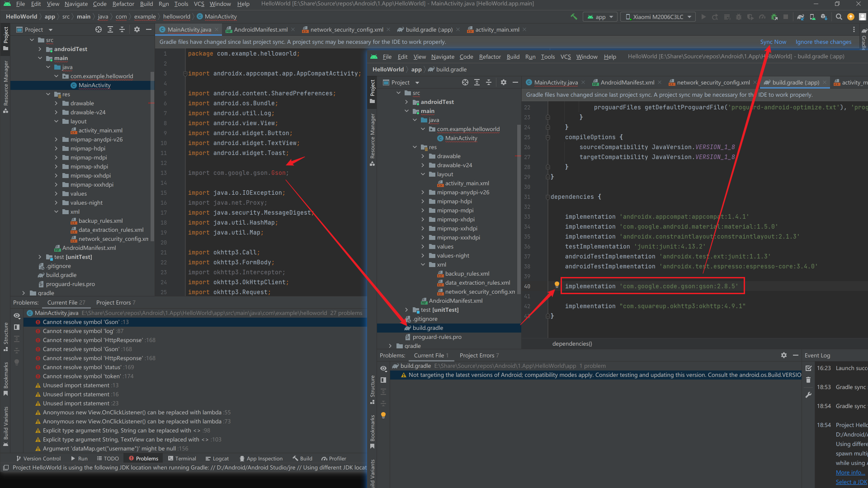The height and width of the screenshot is (488, 868).
Task: Switch to Project Errors 7 tab in main window
Action: [x=115, y=302]
